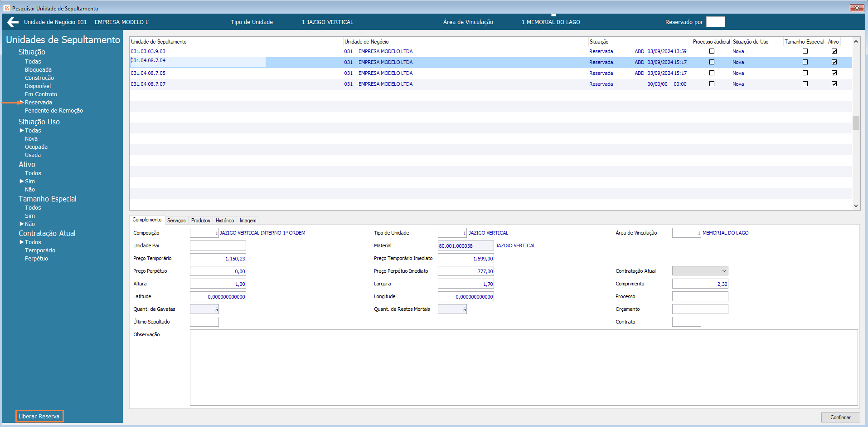This screenshot has width=868, height=427.
Task: Open the Contratação Atual dropdown
Action: (x=724, y=271)
